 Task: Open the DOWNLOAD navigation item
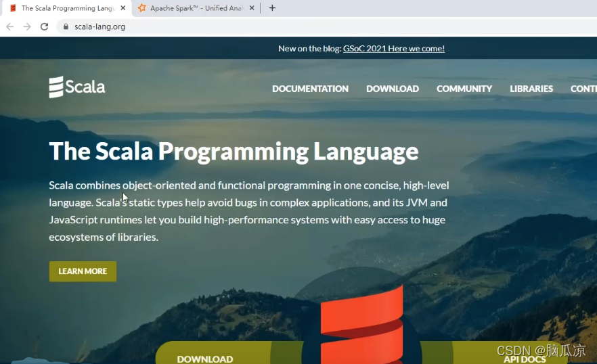coord(393,89)
